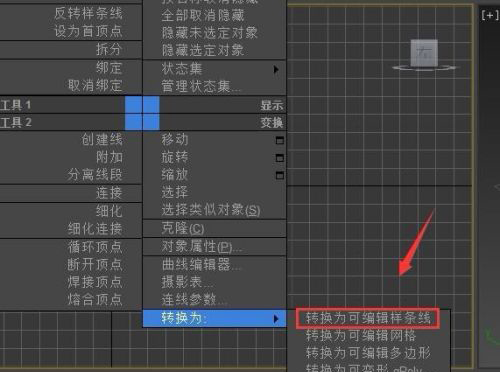The image size is (500, 372).
Task: Choose 附加 menu item
Action: pyautogui.click(x=109, y=157)
